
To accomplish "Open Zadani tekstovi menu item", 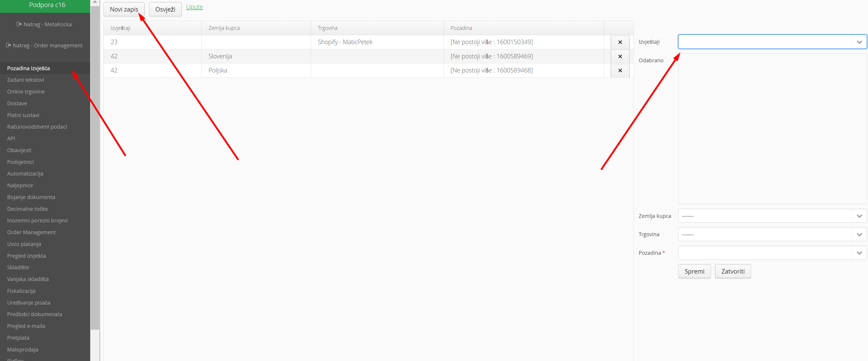I will click(26, 80).
